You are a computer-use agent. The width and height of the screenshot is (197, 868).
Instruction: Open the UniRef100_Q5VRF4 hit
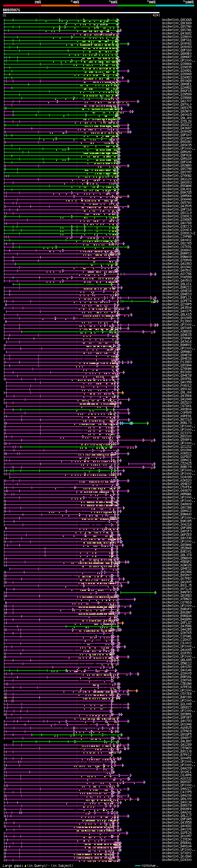(177, 440)
